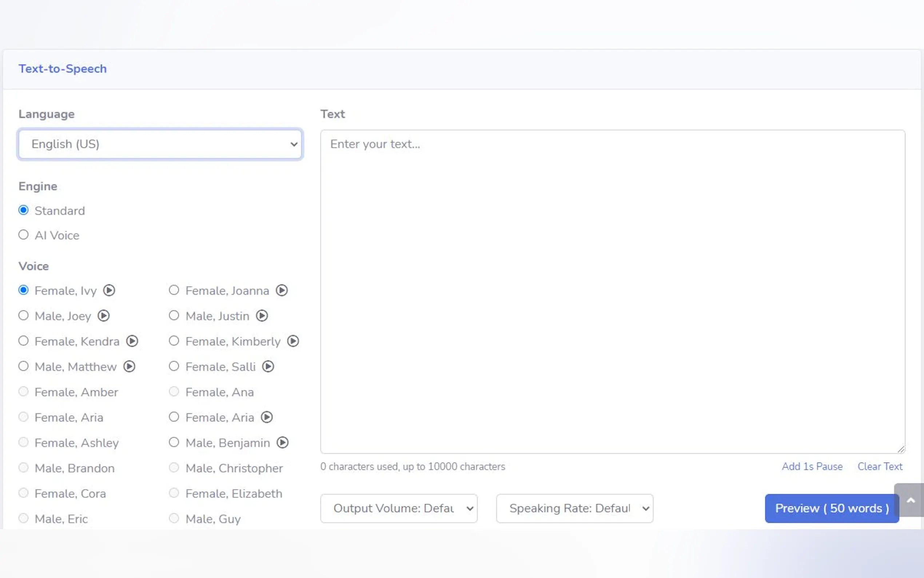Select the AI Voice engine
The width and height of the screenshot is (924, 578).
24,235
